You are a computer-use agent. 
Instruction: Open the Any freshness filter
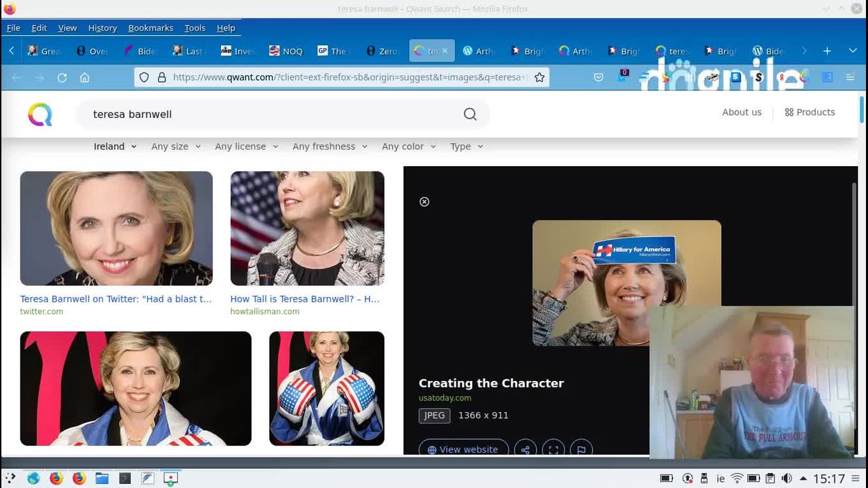click(330, 146)
